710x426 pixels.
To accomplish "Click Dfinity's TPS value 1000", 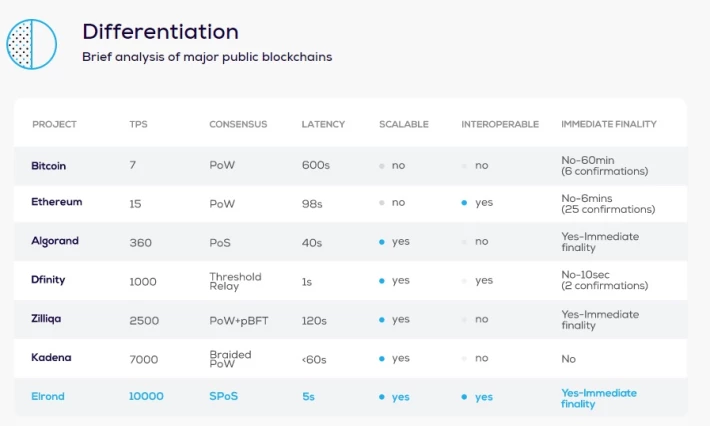I will [143, 282].
